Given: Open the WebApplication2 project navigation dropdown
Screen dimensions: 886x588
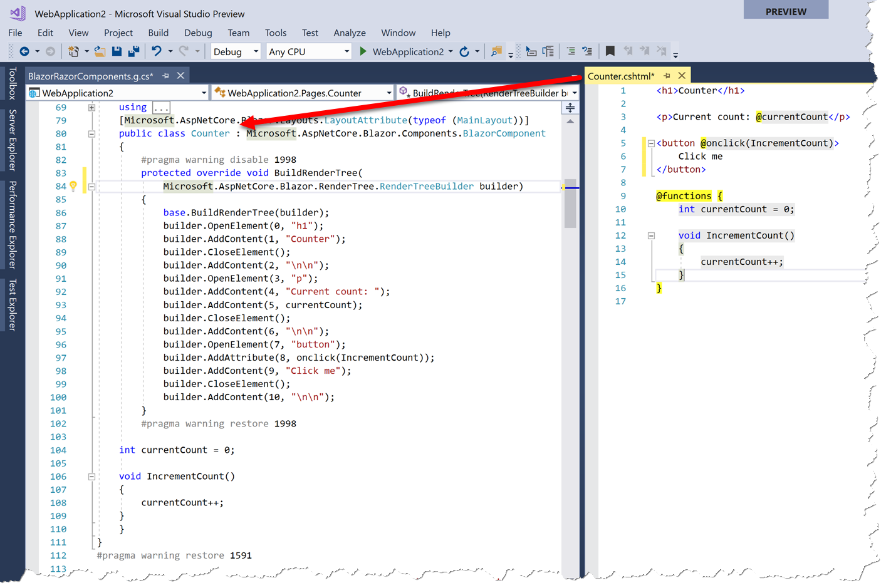Looking at the screenshot, I should click(x=117, y=93).
